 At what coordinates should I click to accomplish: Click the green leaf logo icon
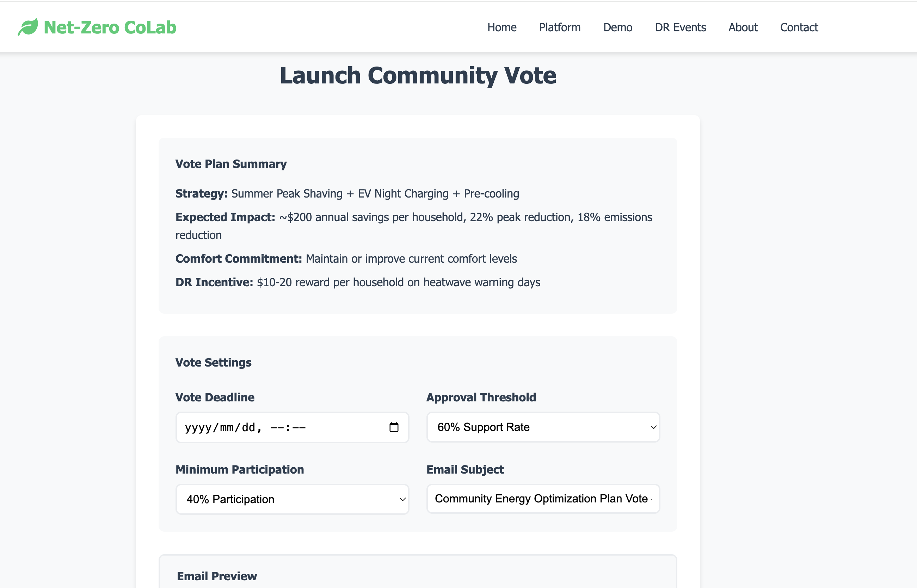coord(28,27)
